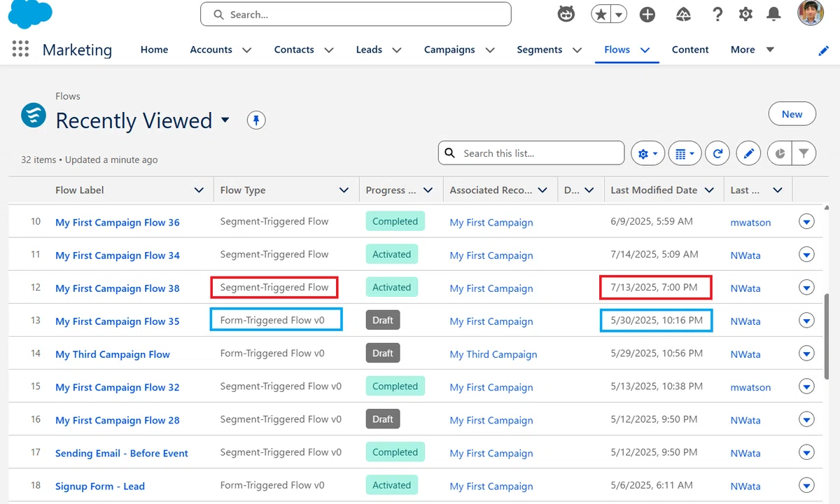840x504 pixels.
Task: Open the Campaigns tab
Action: pyautogui.click(x=449, y=50)
